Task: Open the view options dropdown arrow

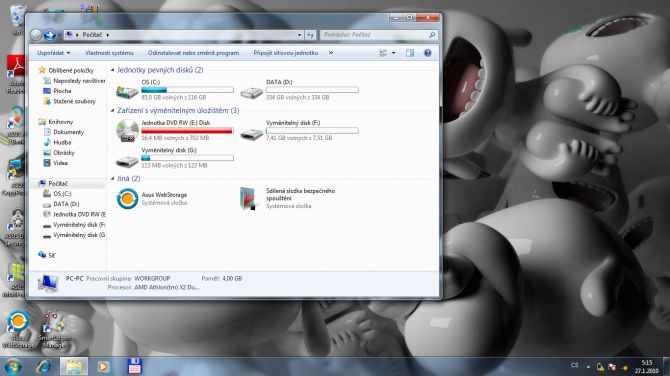Action: pyautogui.click(x=394, y=53)
